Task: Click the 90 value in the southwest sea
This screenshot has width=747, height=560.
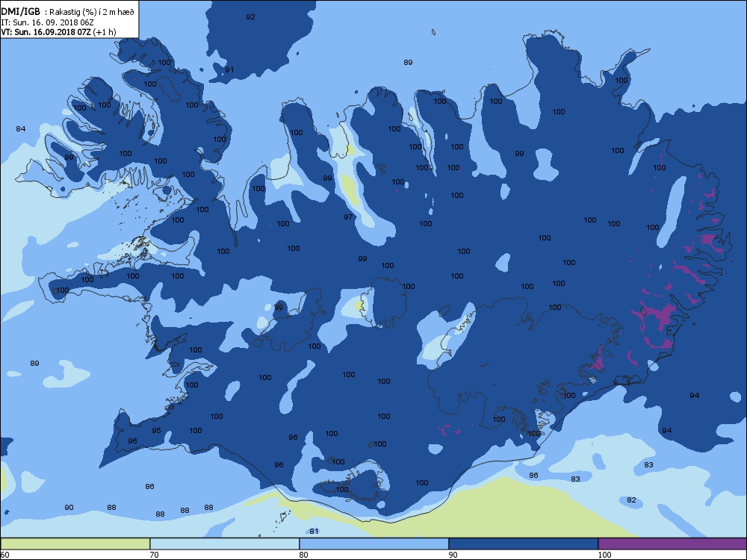Action: 69,507
